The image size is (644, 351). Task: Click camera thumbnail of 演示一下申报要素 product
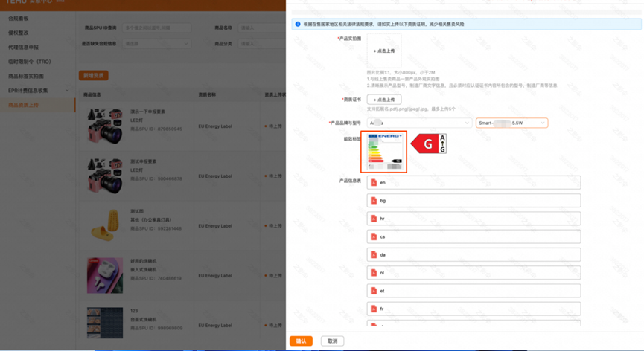(x=105, y=126)
